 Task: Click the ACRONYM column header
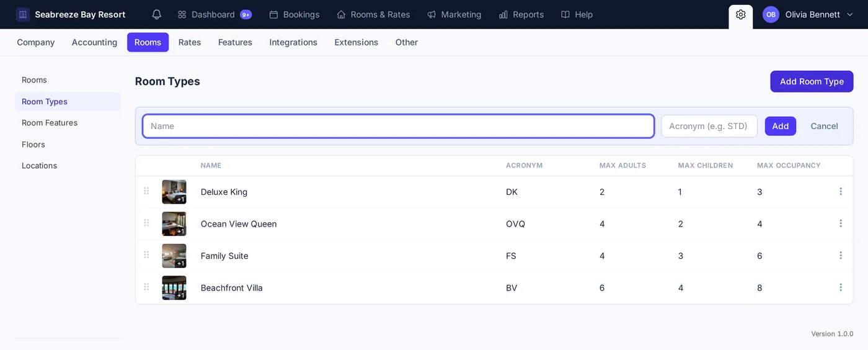tap(524, 166)
